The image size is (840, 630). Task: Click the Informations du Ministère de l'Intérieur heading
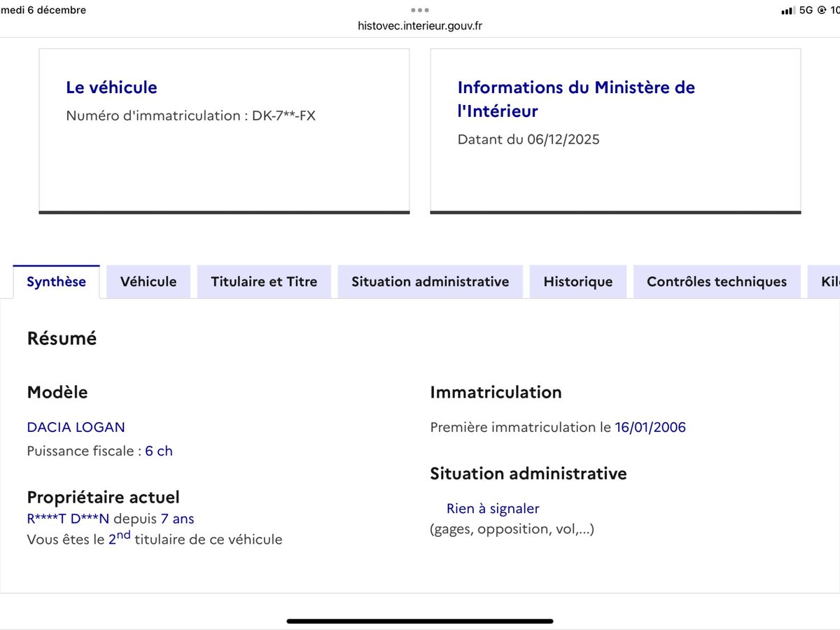pyautogui.click(x=575, y=99)
